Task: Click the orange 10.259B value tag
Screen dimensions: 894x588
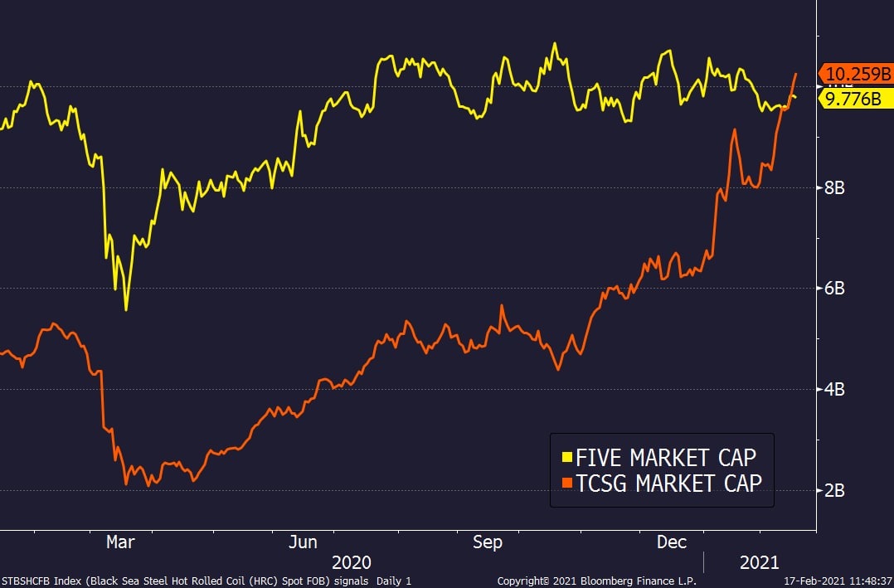Action: pyautogui.click(x=855, y=74)
